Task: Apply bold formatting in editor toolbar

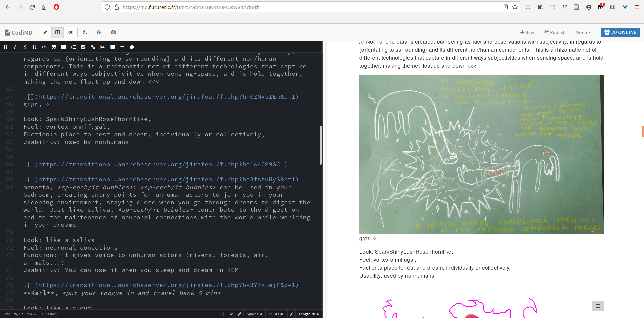Action: (5, 47)
